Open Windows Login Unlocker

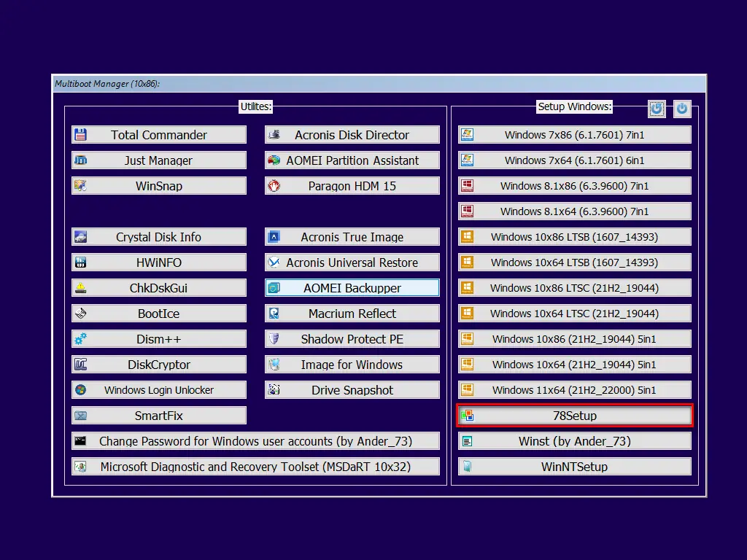(159, 389)
